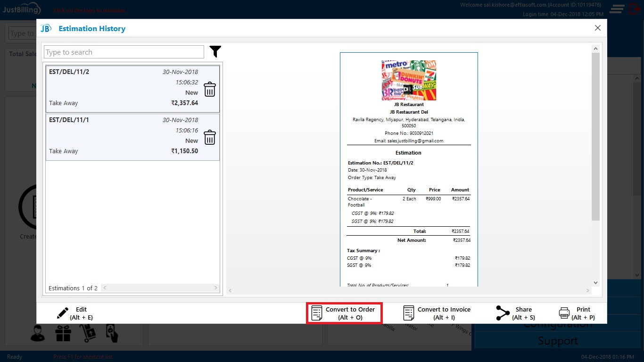This screenshot has height=362, width=644.
Task: Click the gift box icon in main window
Action: pyautogui.click(x=63, y=334)
